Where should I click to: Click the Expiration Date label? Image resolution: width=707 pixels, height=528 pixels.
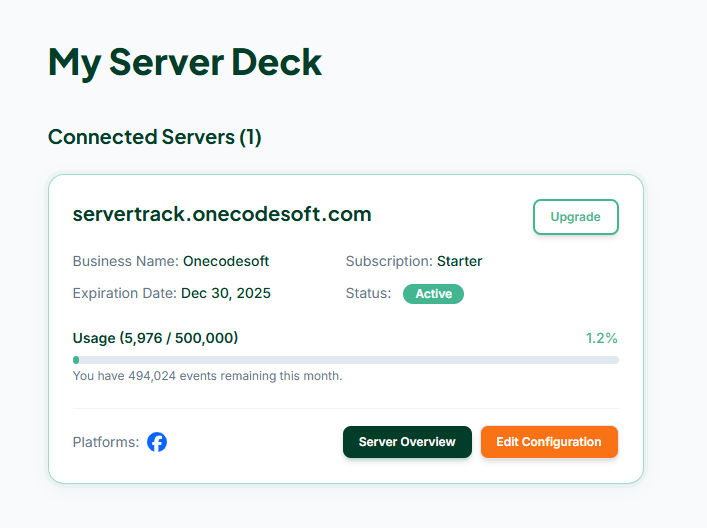point(124,293)
